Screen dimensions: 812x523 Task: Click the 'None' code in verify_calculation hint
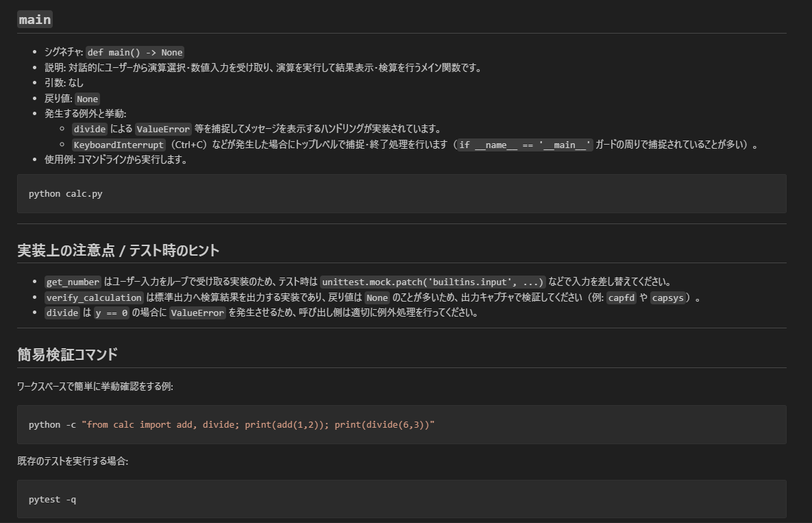click(377, 297)
